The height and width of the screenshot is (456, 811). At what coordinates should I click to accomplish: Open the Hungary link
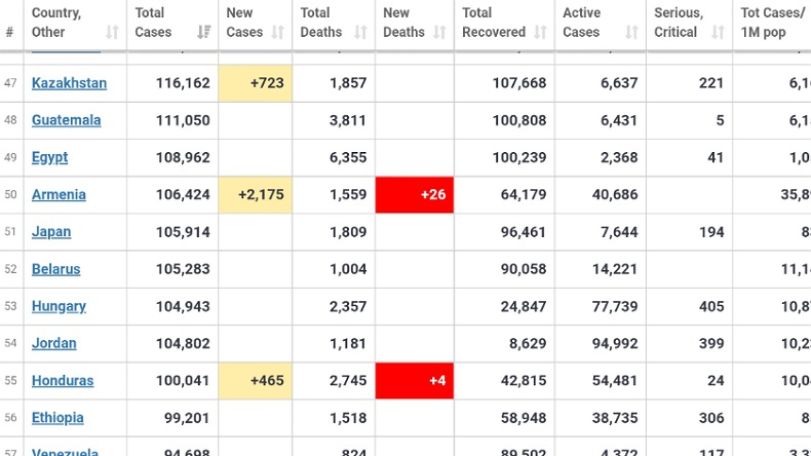(59, 307)
